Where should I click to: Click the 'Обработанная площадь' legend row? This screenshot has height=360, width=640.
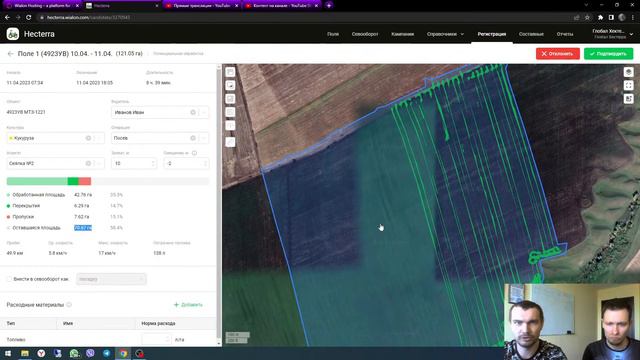click(x=65, y=195)
